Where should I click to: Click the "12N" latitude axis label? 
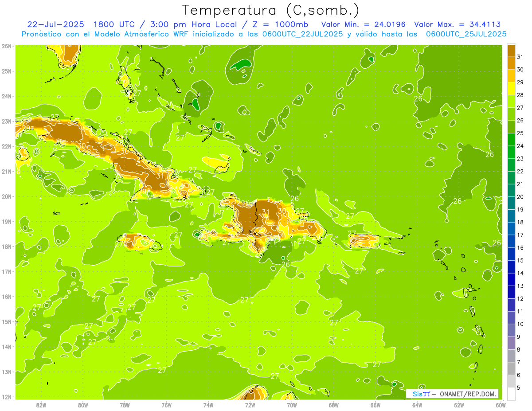[x=6, y=397]
